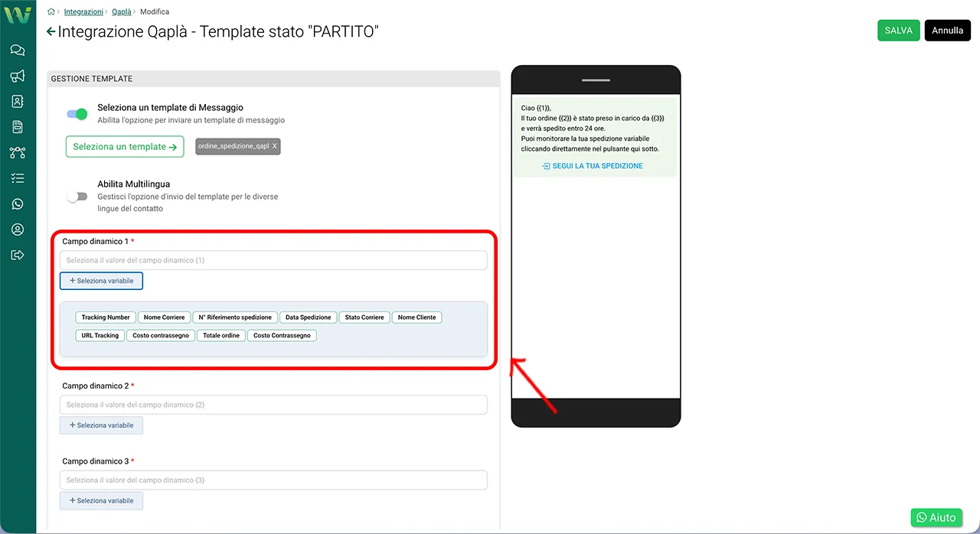Open the contacts address book icon

(18, 101)
